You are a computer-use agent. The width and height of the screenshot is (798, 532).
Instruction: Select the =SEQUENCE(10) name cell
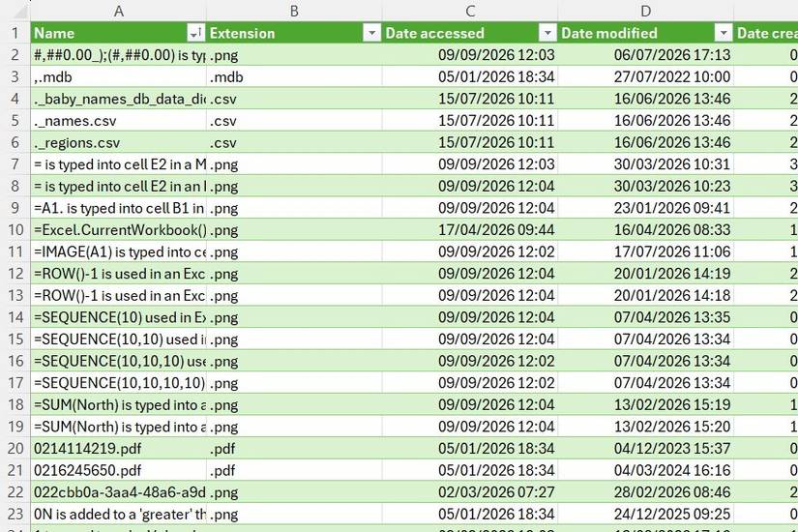pos(119,317)
